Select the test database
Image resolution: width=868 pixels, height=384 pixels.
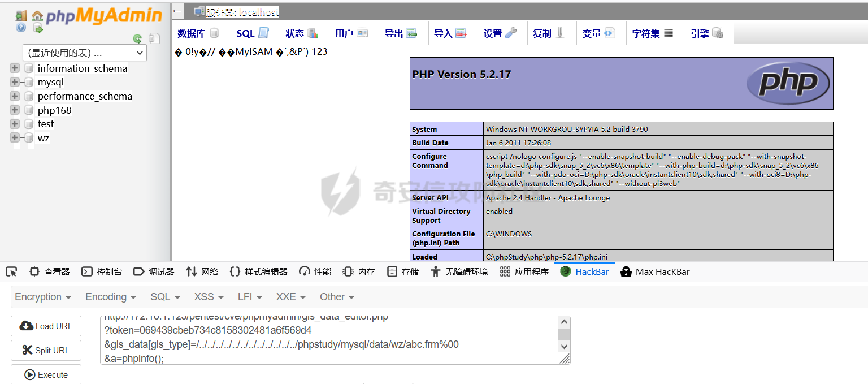pos(46,124)
